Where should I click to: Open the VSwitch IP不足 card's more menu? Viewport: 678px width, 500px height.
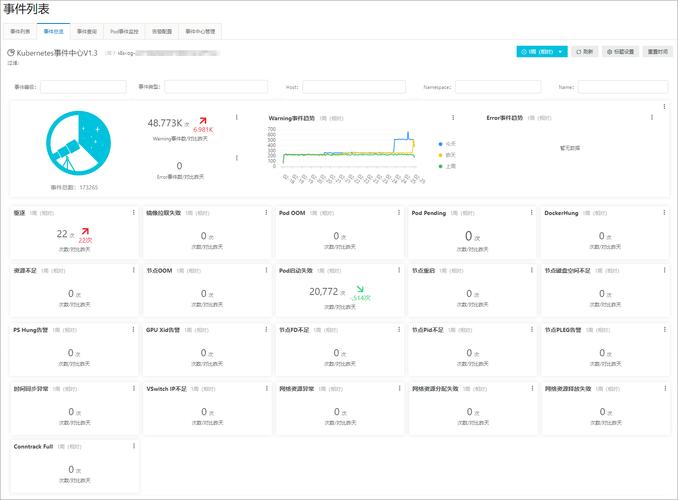coord(266,388)
